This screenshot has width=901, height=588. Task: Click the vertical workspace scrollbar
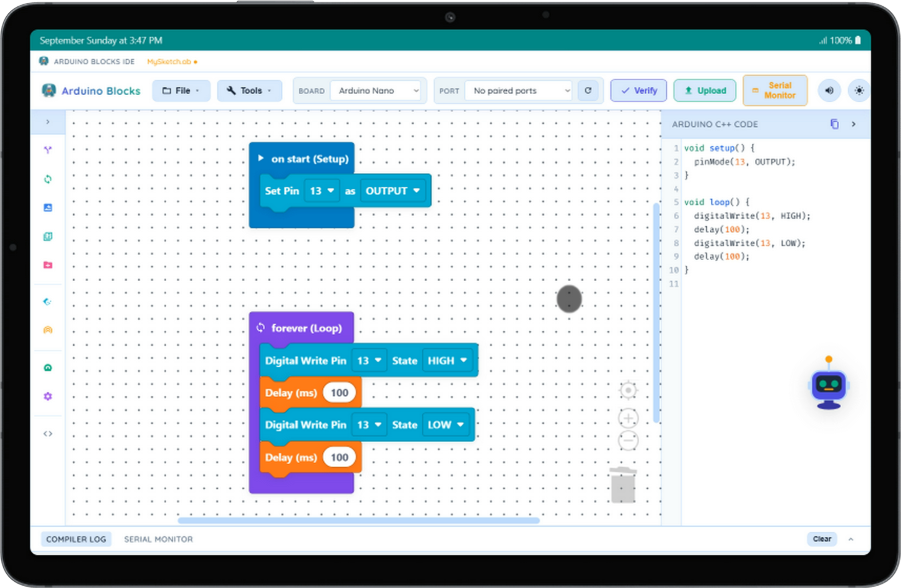click(656, 312)
